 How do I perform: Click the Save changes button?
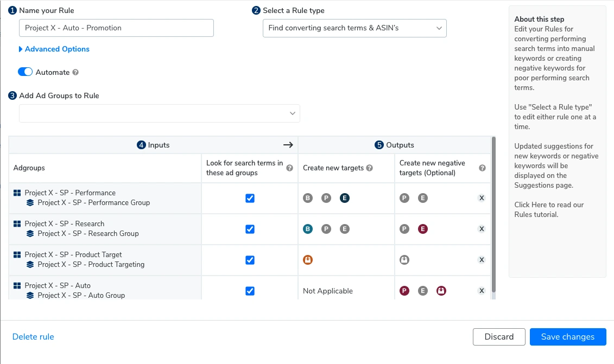click(x=567, y=337)
